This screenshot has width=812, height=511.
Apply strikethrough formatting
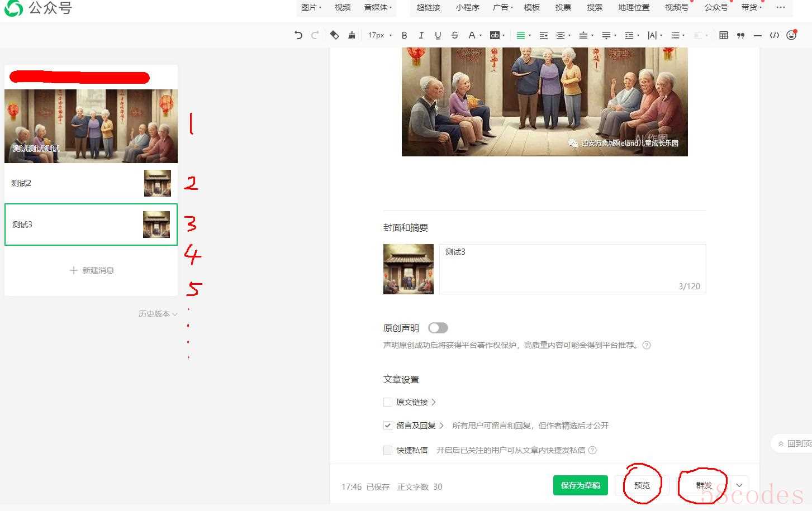point(454,35)
